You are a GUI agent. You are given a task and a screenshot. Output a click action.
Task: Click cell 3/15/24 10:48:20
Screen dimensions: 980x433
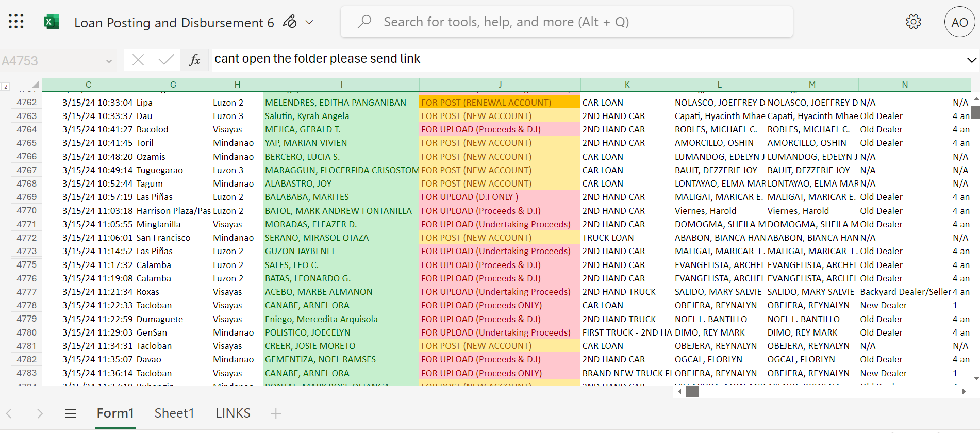88,157
